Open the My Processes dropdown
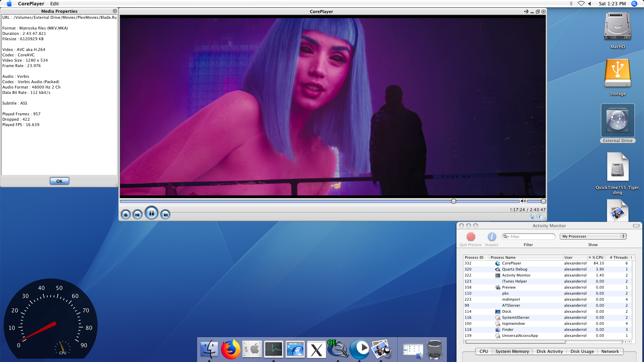This screenshot has height=362, width=644. tap(593, 236)
